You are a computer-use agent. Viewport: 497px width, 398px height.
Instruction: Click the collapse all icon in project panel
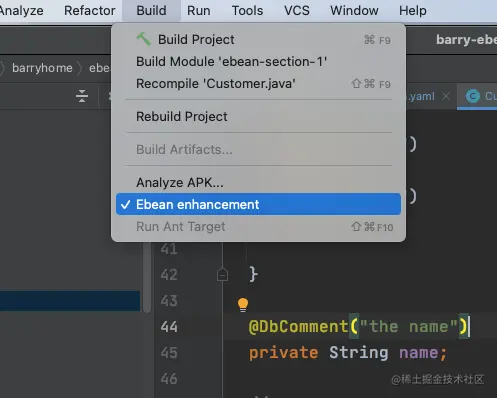pos(82,96)
